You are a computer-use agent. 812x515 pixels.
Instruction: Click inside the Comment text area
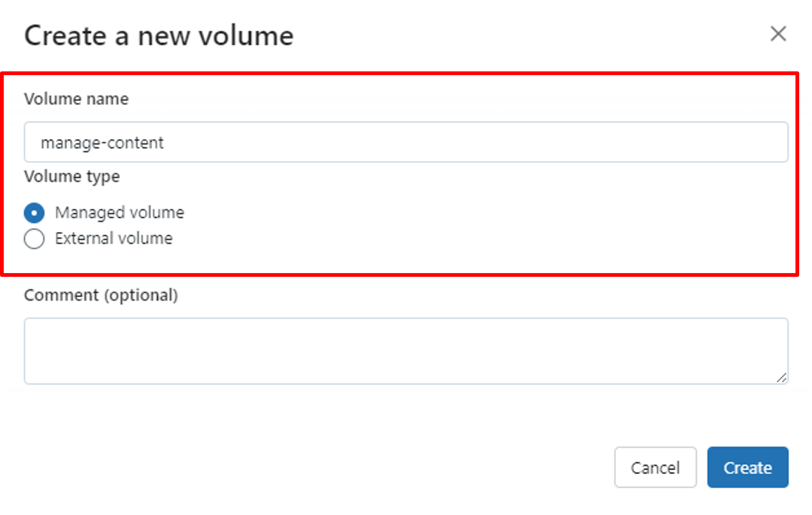pos(406,351)
